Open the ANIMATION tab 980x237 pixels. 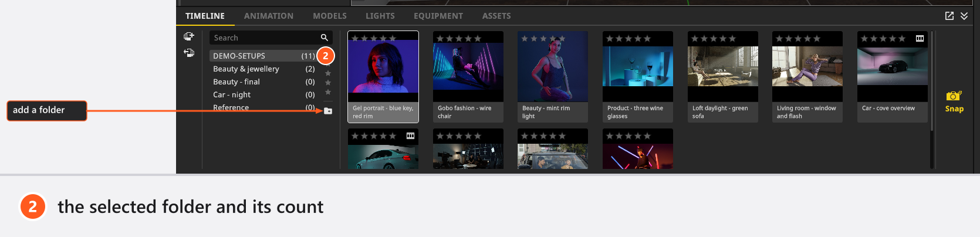pos(269,16)
